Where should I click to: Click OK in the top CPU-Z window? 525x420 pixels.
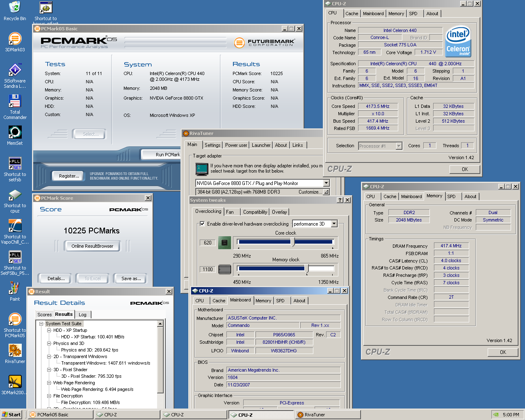[465, 169]
